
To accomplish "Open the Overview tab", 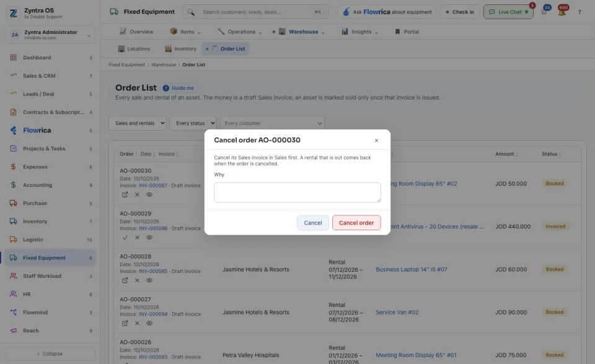I will tap(136, 32).
